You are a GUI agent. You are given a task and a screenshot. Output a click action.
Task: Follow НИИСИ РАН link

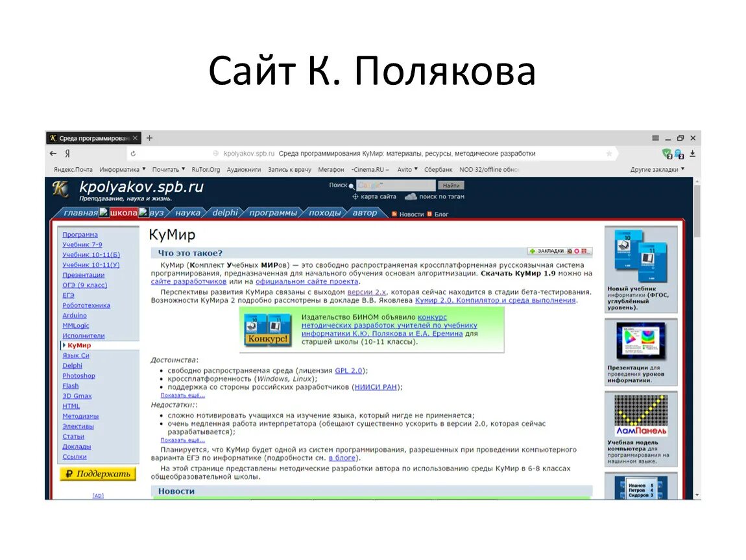click(376, 387)
